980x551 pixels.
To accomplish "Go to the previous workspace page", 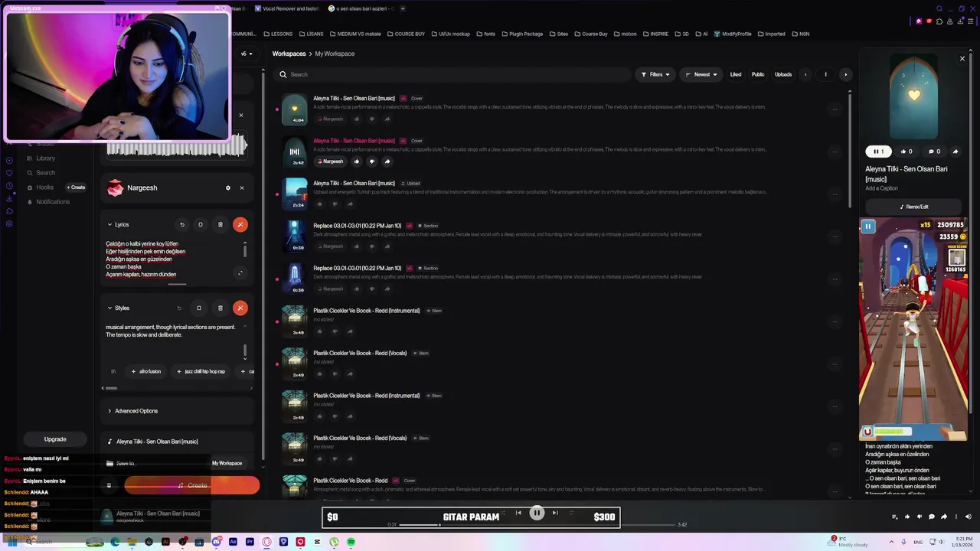I will [805, 74].
